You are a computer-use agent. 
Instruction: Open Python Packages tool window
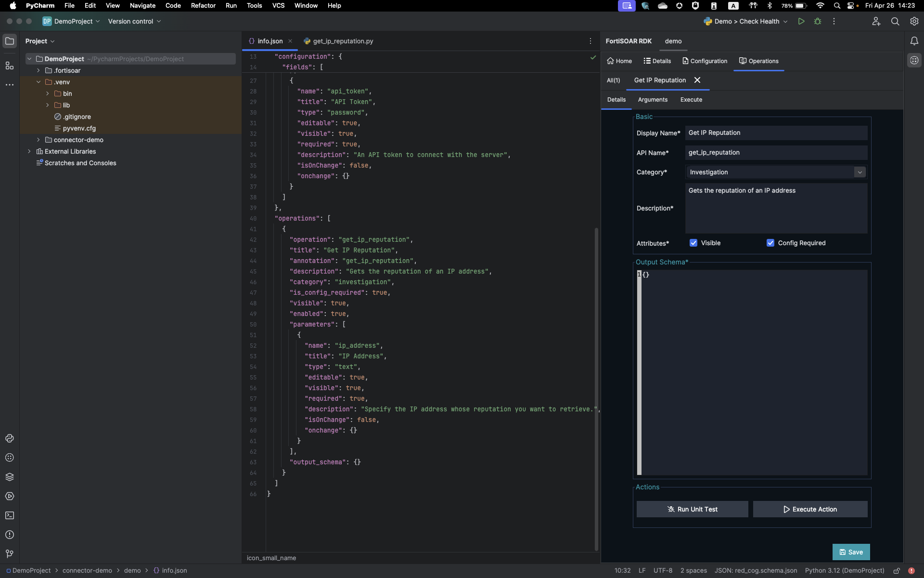point(10,477)
